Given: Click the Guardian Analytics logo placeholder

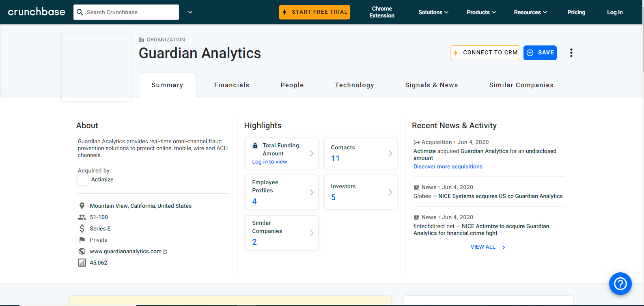Looking at the screenshot, I should pyautogui.click(x=96, y=67).
